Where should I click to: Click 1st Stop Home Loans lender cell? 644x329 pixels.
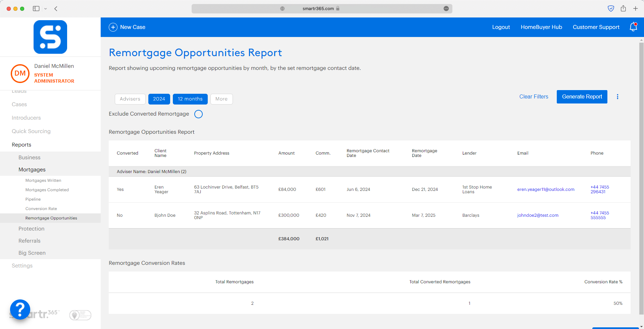point(477,190)
